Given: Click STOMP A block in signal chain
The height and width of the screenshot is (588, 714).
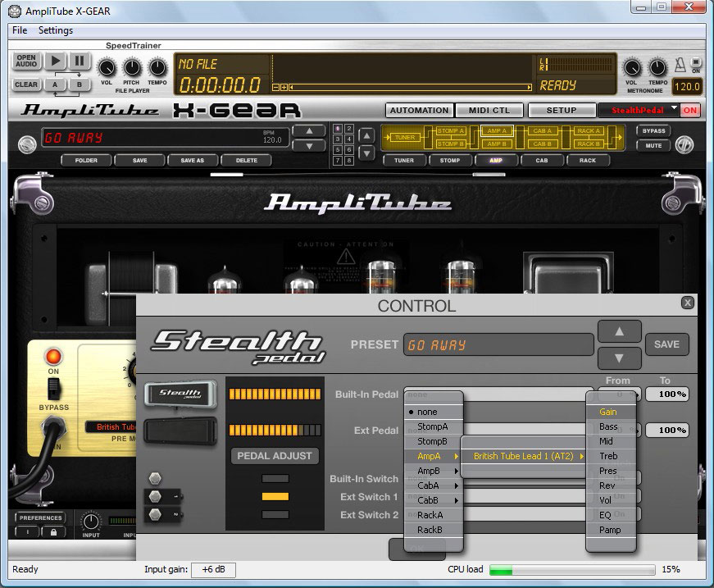Looking at the screenshot, I should [450, 130].
